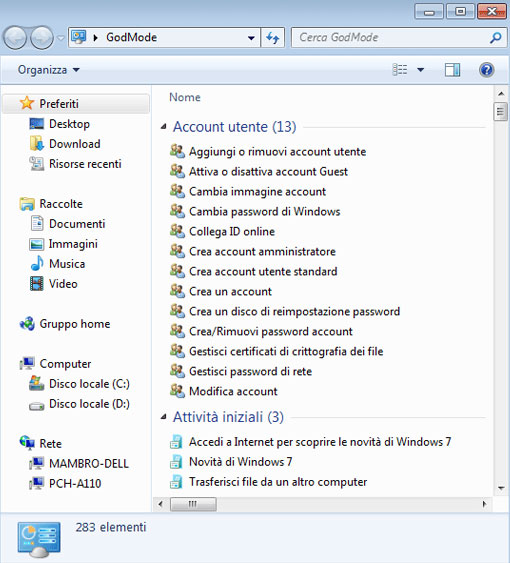Click the change view icon
The image size is (510, 563).
tap(400, 69)
